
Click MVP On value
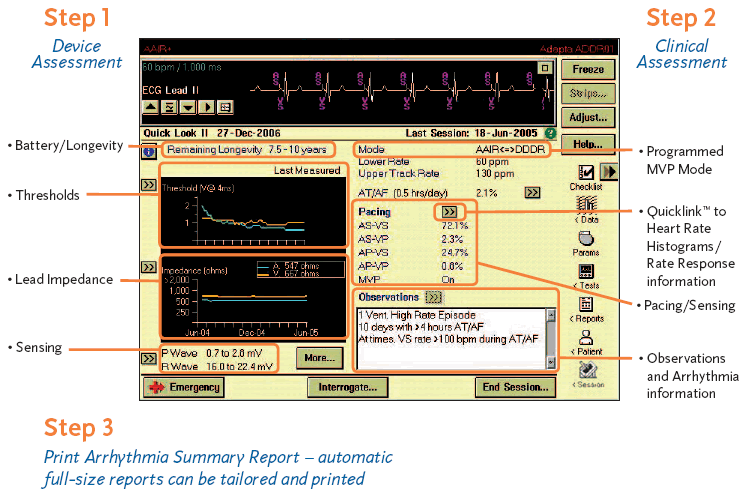447,280
